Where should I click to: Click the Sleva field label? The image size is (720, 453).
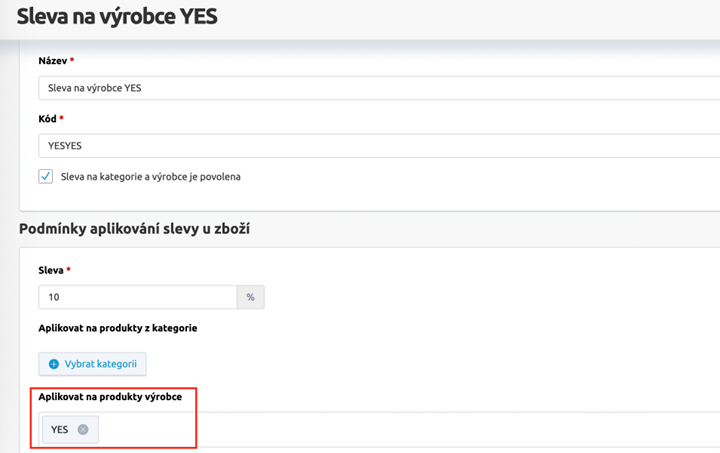click(51, 270)
